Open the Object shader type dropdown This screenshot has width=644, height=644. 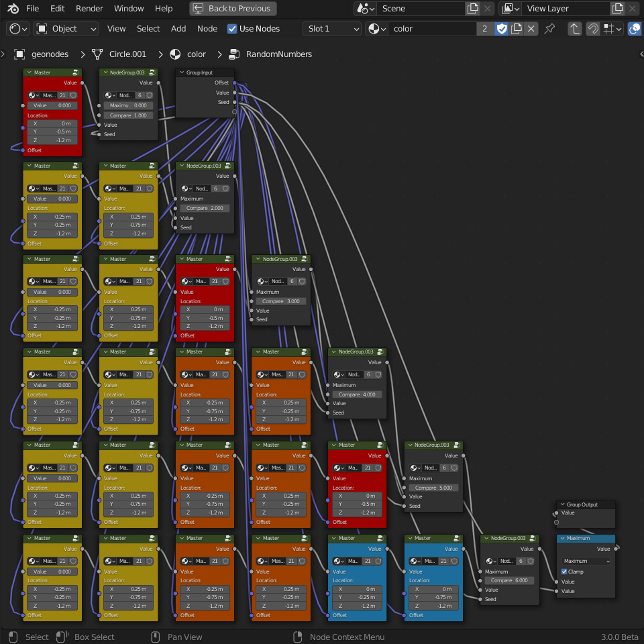(x=66, y=29)
